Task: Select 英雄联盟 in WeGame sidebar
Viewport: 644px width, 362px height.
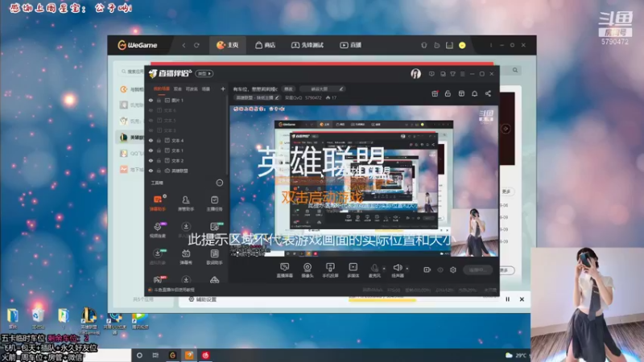Action: (x=132, y=137)
